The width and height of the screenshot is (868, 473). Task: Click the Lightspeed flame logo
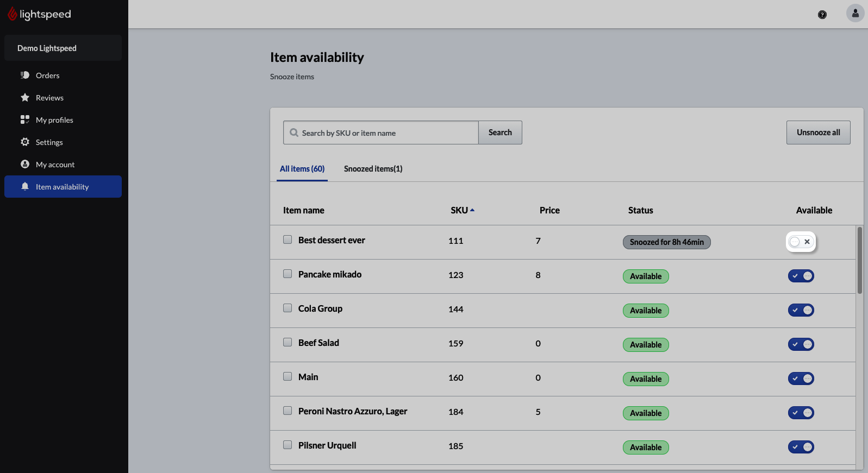point(13,14)
